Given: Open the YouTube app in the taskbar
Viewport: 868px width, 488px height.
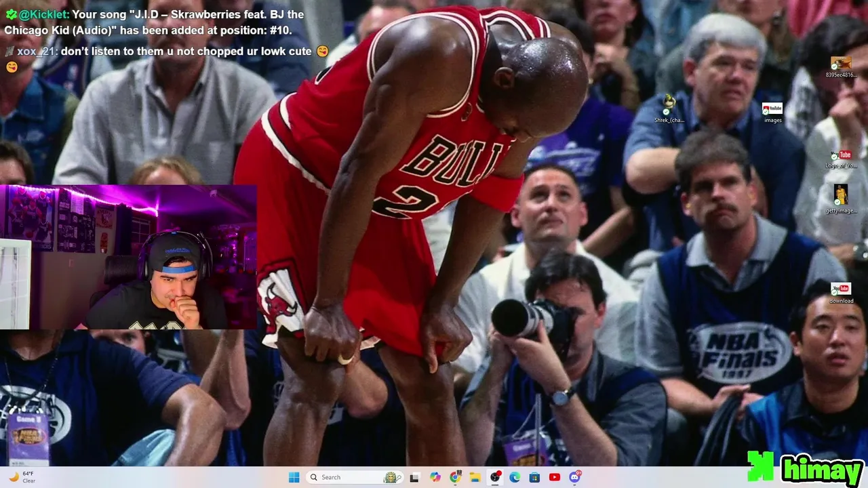Looking at the screenshot, I should point(555,477).
